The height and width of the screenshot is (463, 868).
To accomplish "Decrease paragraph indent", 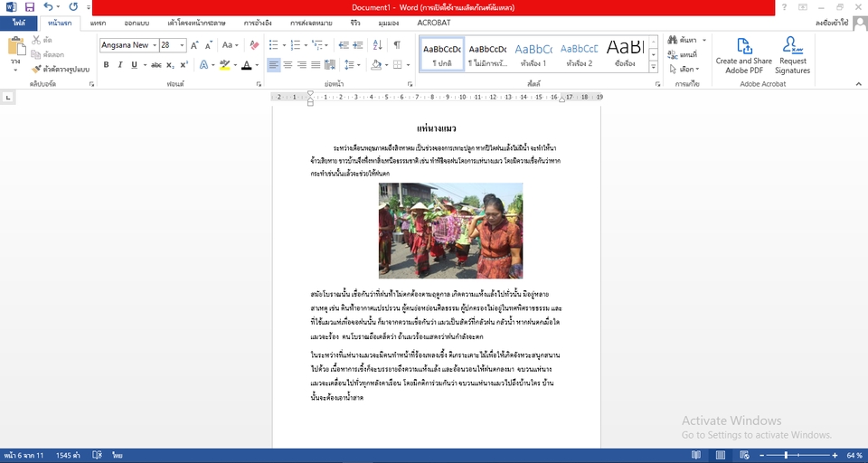I will click(x=344, y=45).
